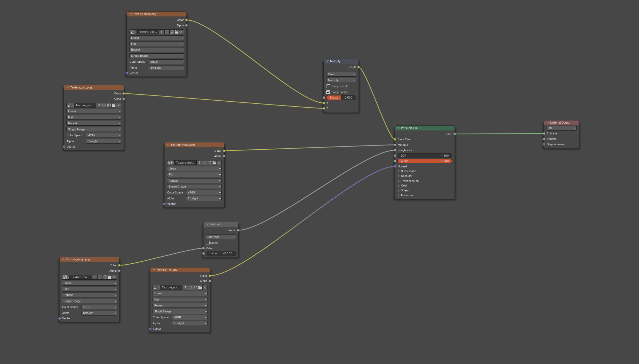Click IOR value field in Principled BSDF

click(425, 156)
